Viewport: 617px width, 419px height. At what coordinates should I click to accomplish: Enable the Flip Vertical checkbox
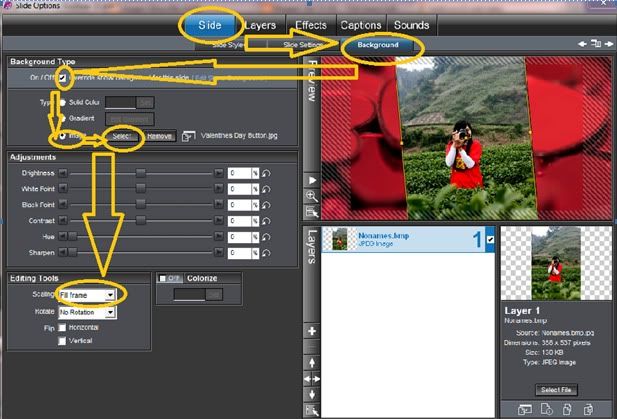pyautogui.click(x=63, y=341)
